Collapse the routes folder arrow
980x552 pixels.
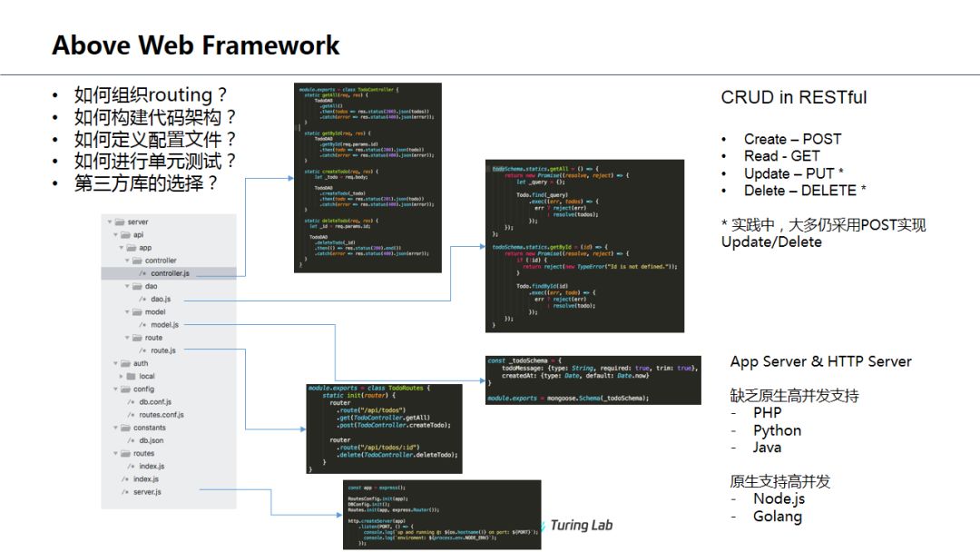pos(115,453)
